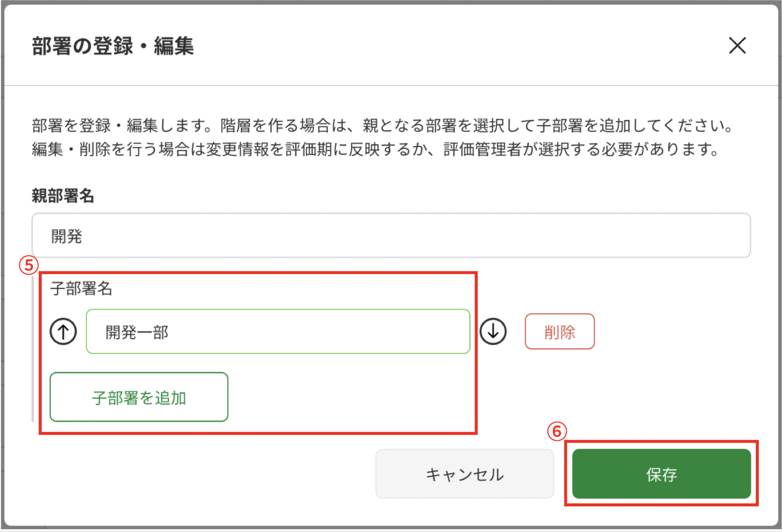Click the circled number ⑥ annotation
Image resolution: width=782 pixels, height=532 pixels.
pyautogui.click(x=557, y=431)
